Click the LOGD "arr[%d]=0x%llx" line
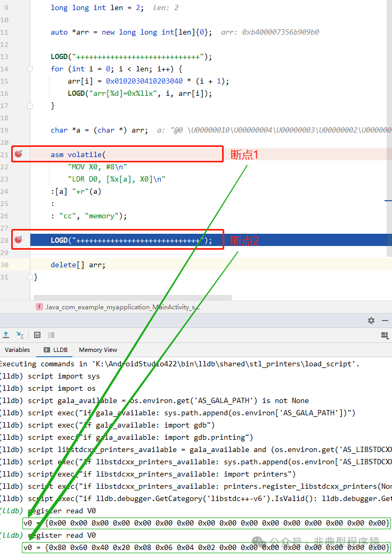Viewport: 392px width, 558px height. point(140,93)
